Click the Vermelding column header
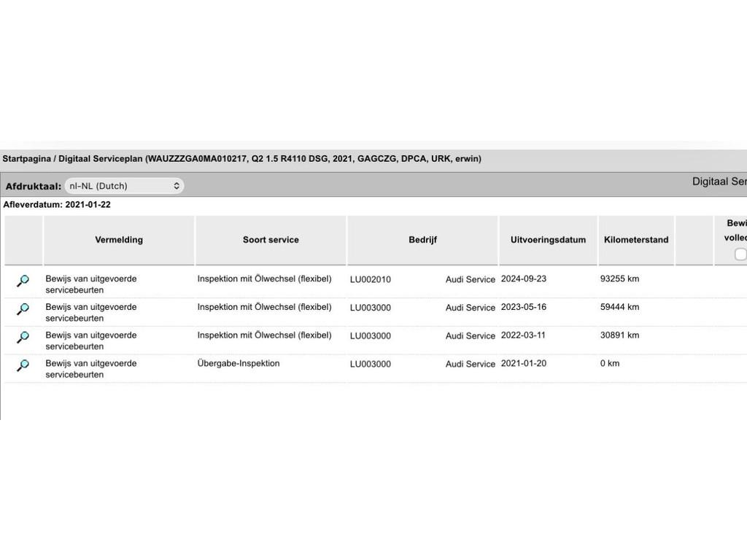Viewport: 747px width, 560px height. (x=119, y=240)
